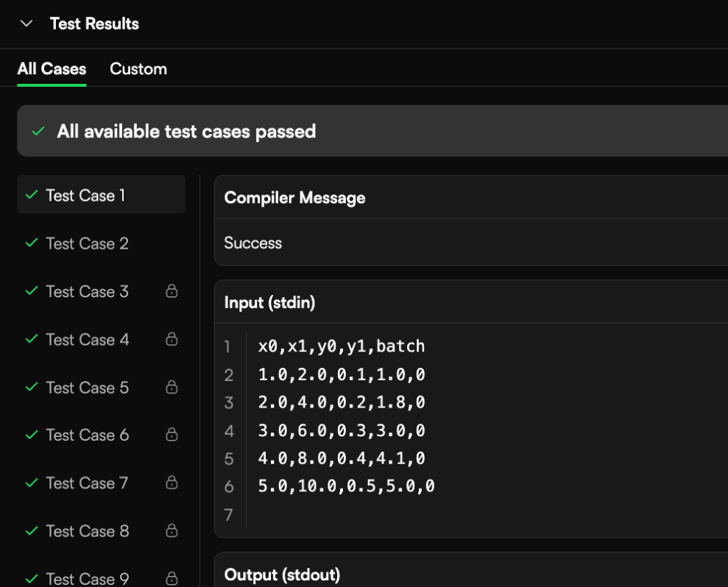The width and height of the screenshot is (728, 587).
Task: Click the Compiler Message Success text
Action: point(253,243)
